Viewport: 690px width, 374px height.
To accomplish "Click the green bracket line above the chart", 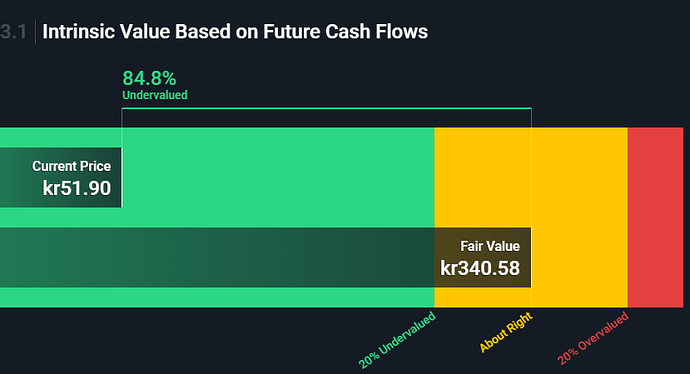I will tap(327, 108).
